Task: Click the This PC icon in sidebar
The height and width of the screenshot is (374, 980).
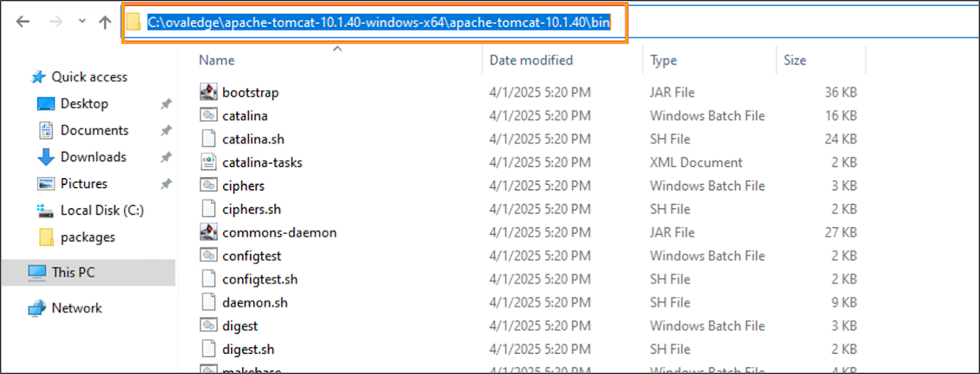Action: [x=37, y=272]
